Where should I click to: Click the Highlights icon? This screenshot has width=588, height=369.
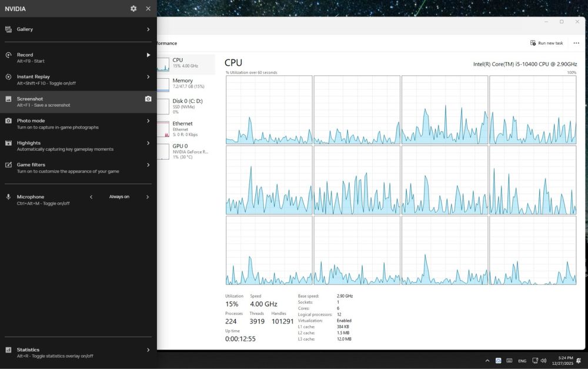coord(8,143)
